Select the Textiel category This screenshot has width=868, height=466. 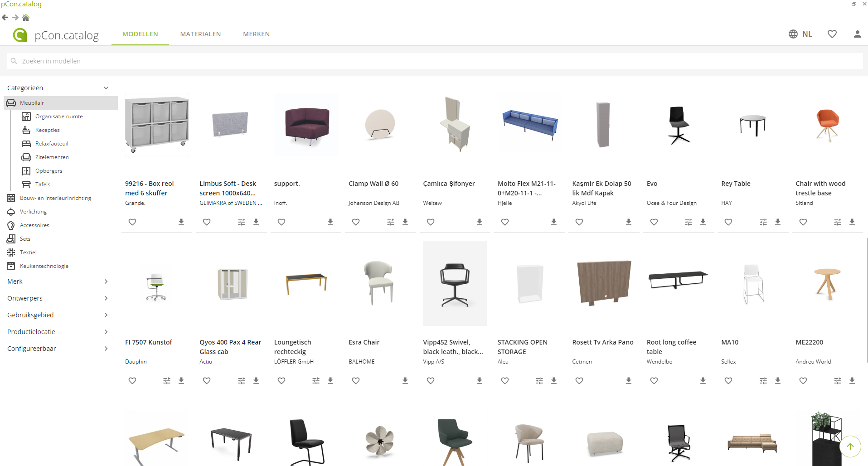[x=28, y=252]
